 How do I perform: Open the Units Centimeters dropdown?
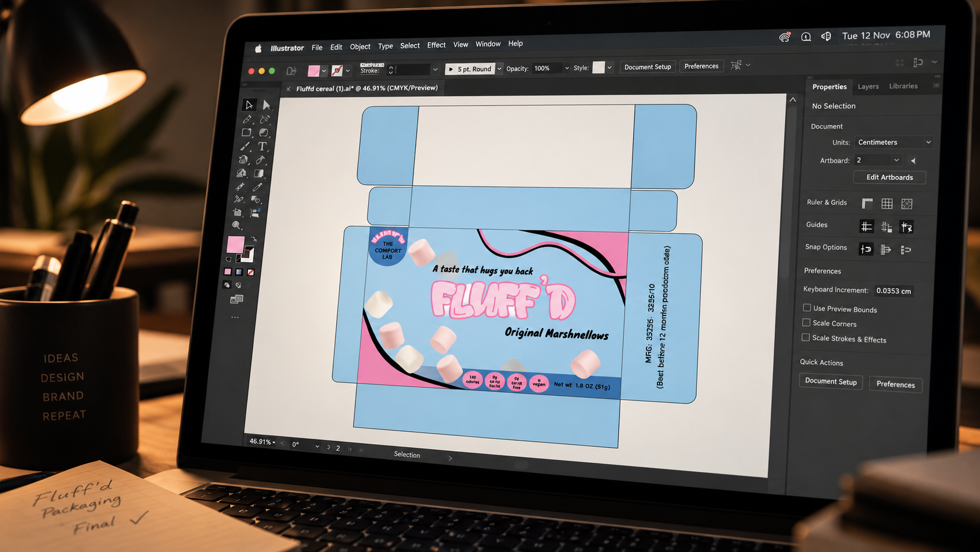[x=893, y=142]
